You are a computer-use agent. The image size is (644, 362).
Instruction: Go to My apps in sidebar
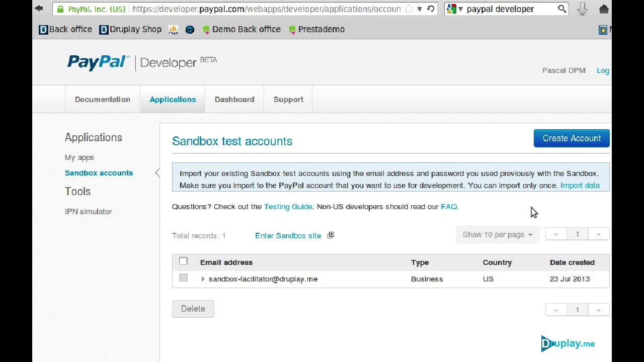79,157
